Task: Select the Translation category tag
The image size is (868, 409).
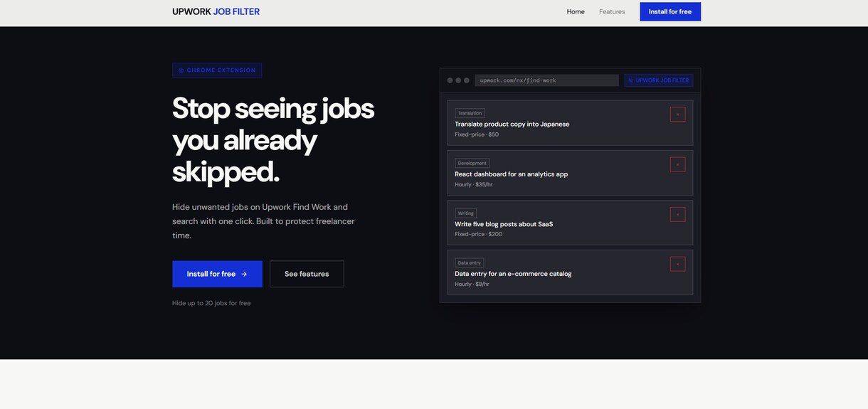Action: 470,113
